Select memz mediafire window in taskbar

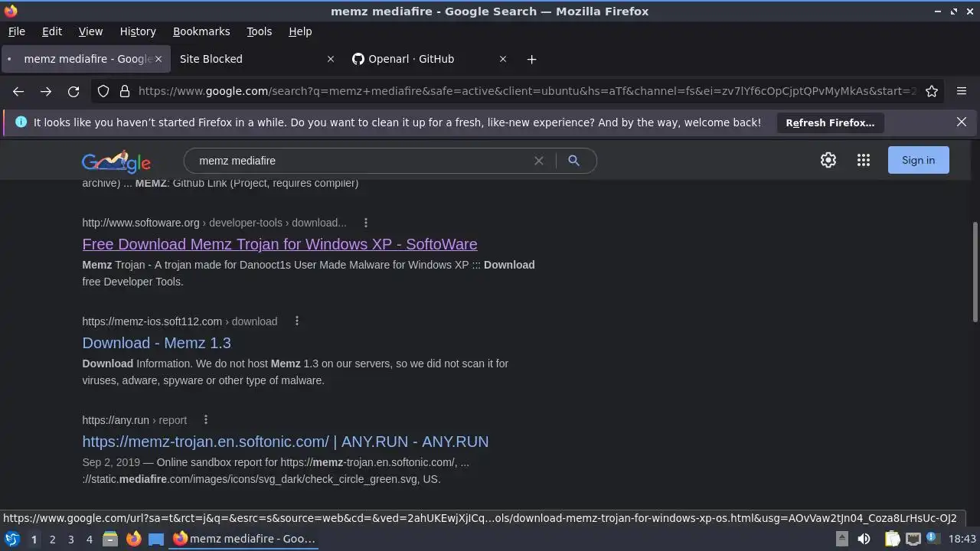pyautogui.click(x=244, y=539)
